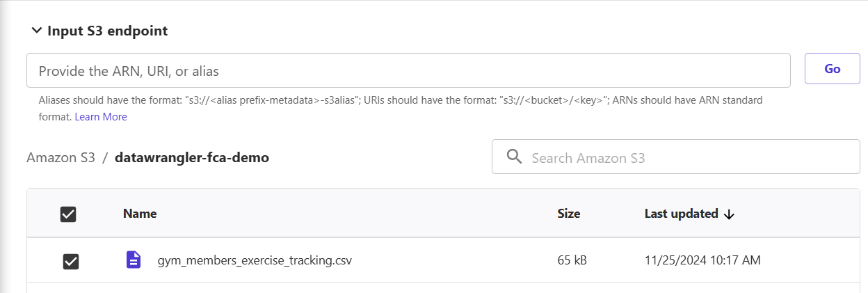Click the Go button

(832, 69)
